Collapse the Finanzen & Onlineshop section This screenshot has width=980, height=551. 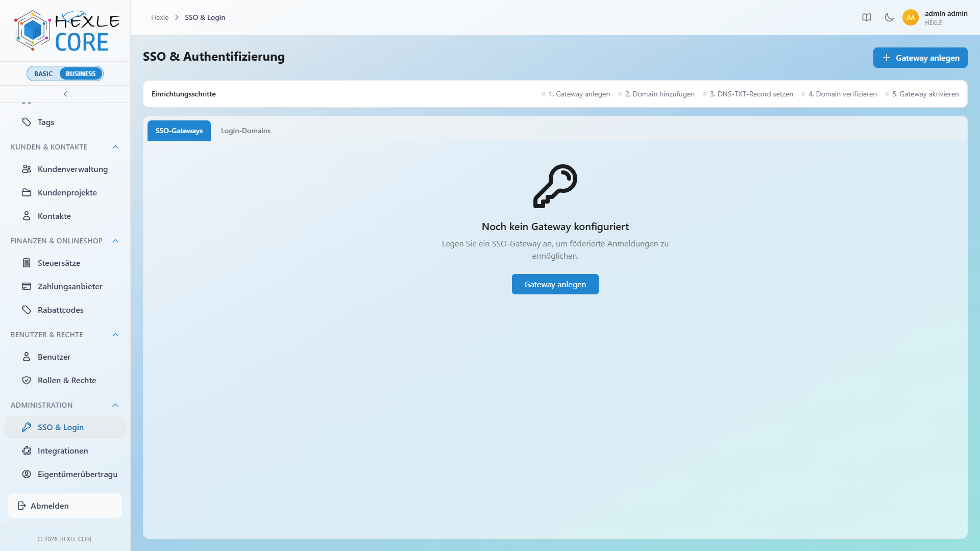click(x=115, y=241)
